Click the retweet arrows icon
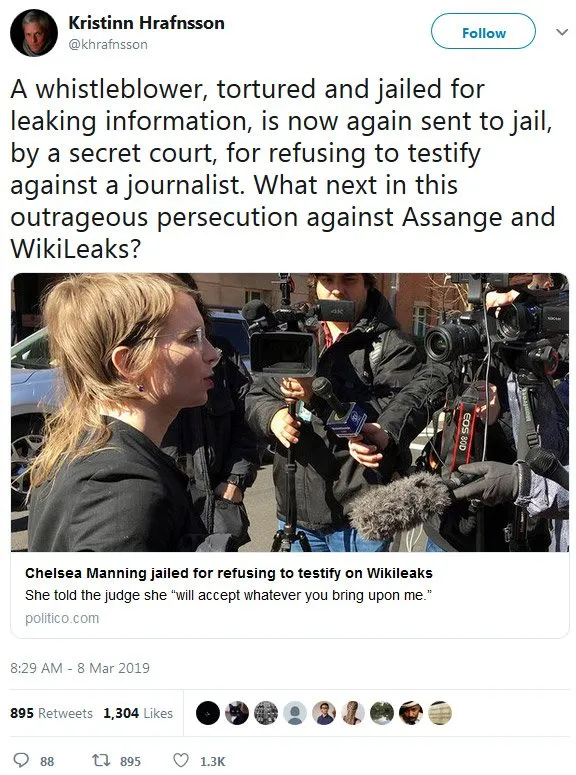 (102, 760)
